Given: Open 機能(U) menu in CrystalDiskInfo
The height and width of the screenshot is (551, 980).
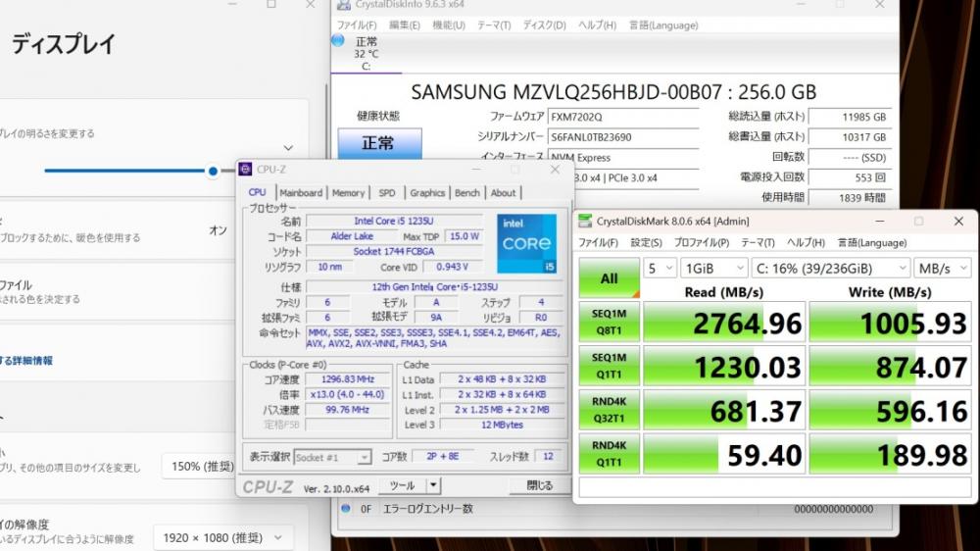Looking at the screenshot, I should click(449, 25).
